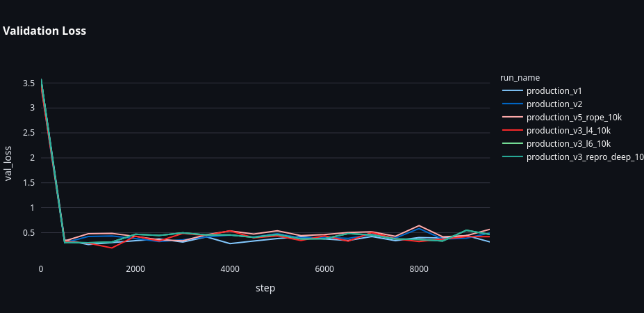Click x-axis tick label 8000
Screen dimensions: 644x313
pyautogui.click(x=419, y=269)
